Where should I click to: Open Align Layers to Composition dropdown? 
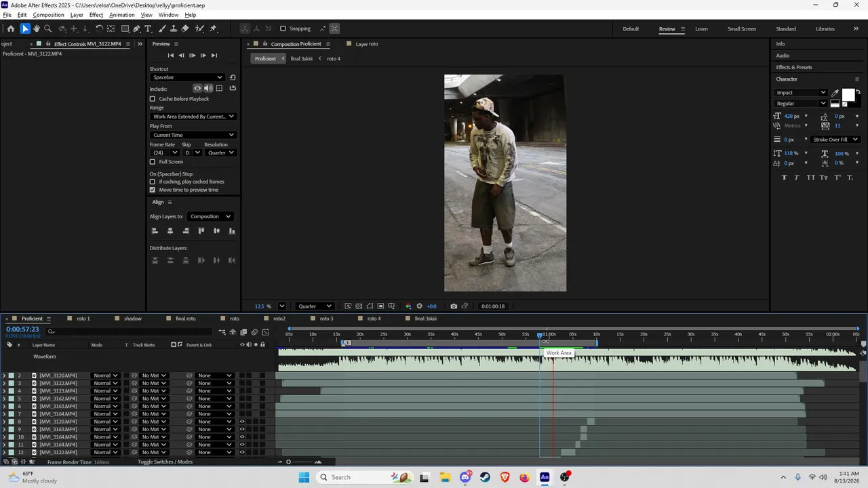(x=210, y=216)
